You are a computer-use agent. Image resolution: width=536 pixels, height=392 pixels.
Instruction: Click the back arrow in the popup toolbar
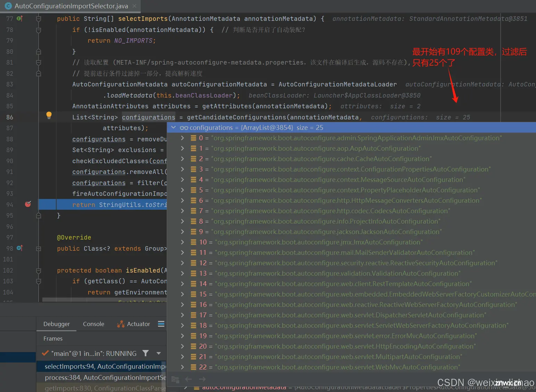click(x=189, y=379)
